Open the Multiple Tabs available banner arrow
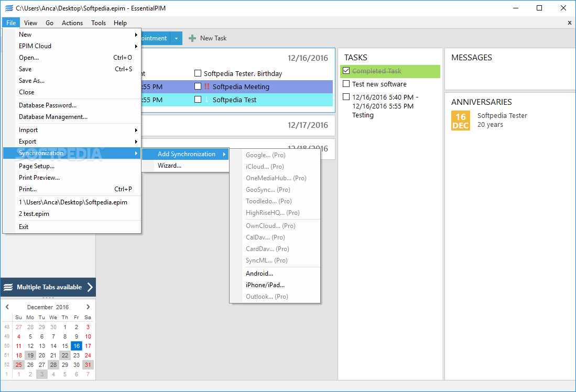The height and width of the screenshot is (392, 576). tap(90, 287)
